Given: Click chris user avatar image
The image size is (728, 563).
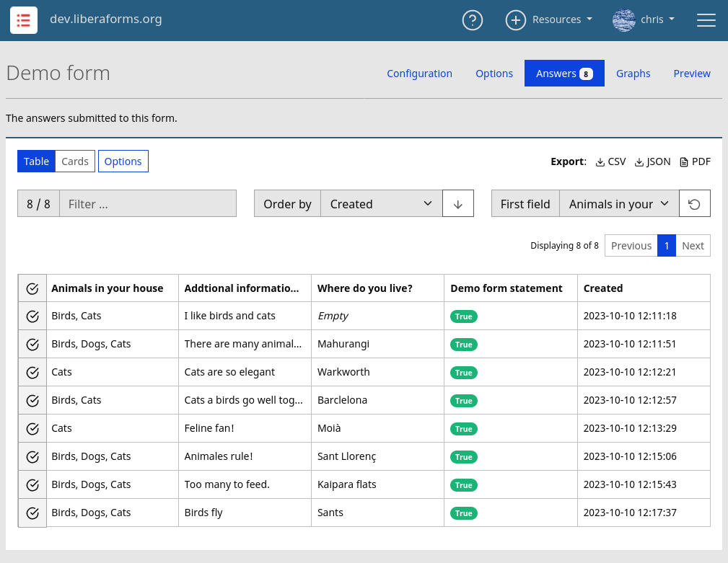Looking at the screenshot, I should click(x=623, y=20).
